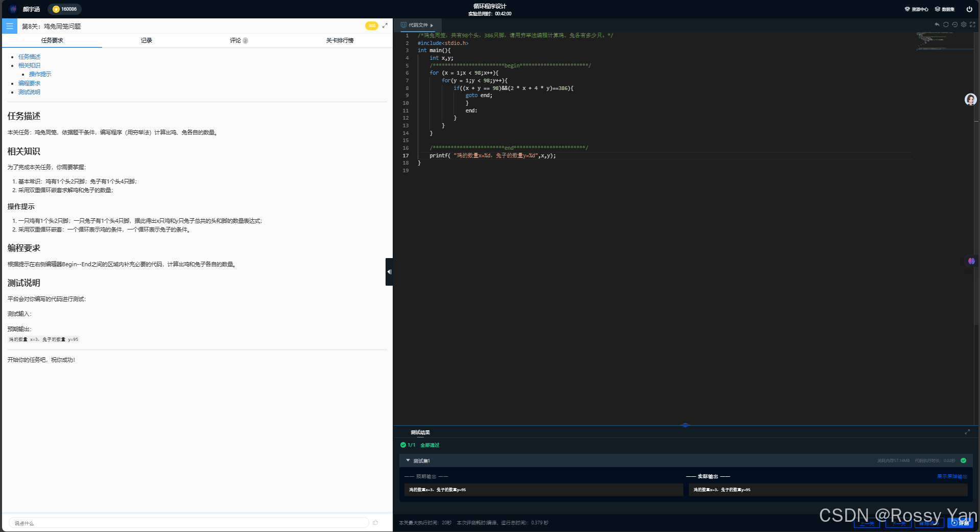Image resolution: width=980 pixels, height=532 pixels.
Task: Click the expected output text box
Action: point(543,490)
